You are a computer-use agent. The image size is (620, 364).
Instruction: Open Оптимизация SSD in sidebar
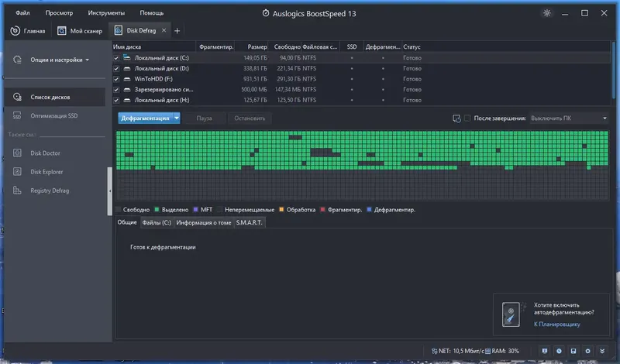coord(55,116)
